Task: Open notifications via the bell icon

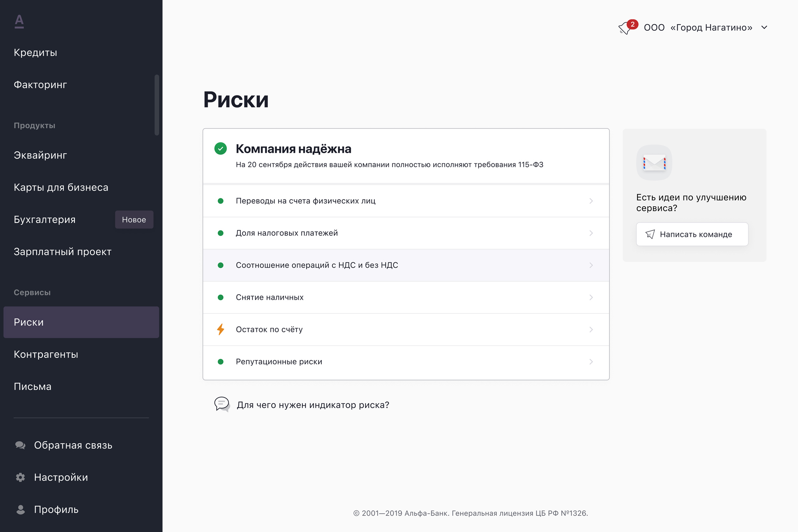Action: [625, 27]
